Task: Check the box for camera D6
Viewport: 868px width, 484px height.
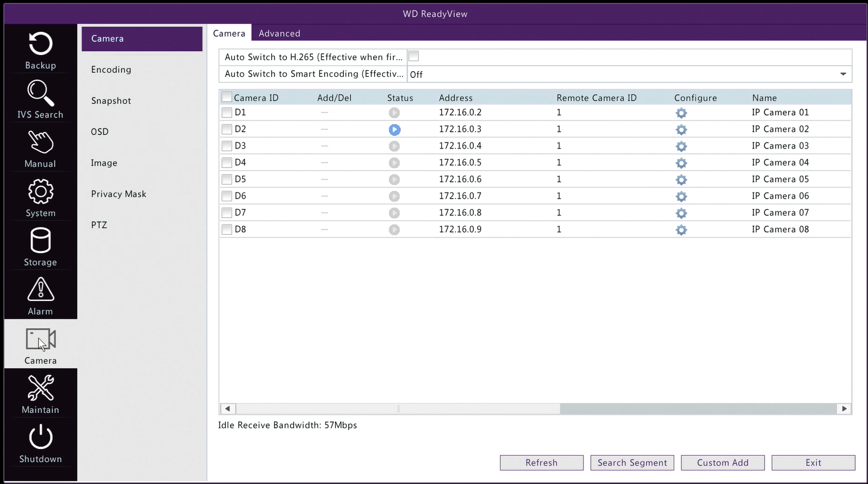Action: (x=227, y=196)
